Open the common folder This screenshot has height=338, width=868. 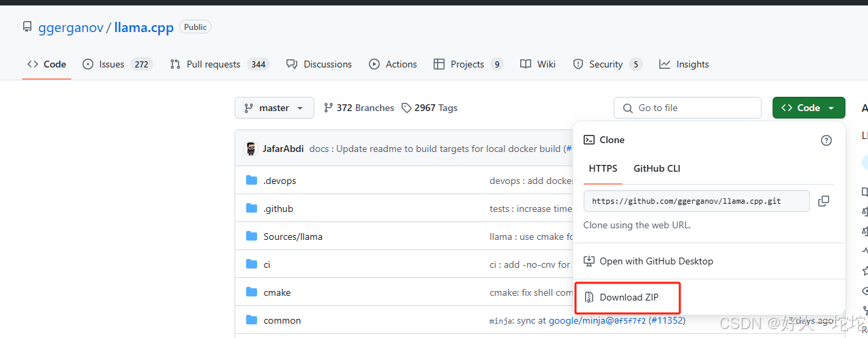[282, 320]
